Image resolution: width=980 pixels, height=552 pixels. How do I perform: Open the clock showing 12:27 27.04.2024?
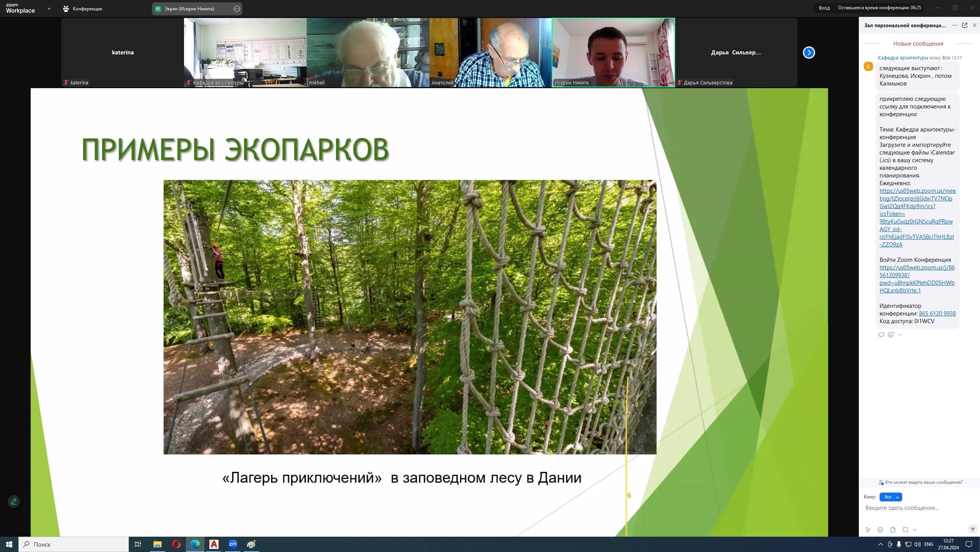click(x=949, y=544)
